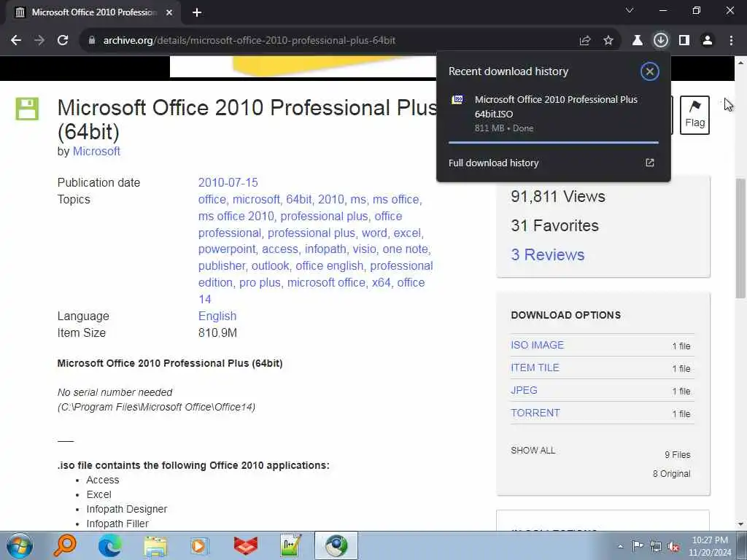Image resolution: width=747 pixels, height=560 pixels.
Task: Open Full download history
Action: [494, 163]
